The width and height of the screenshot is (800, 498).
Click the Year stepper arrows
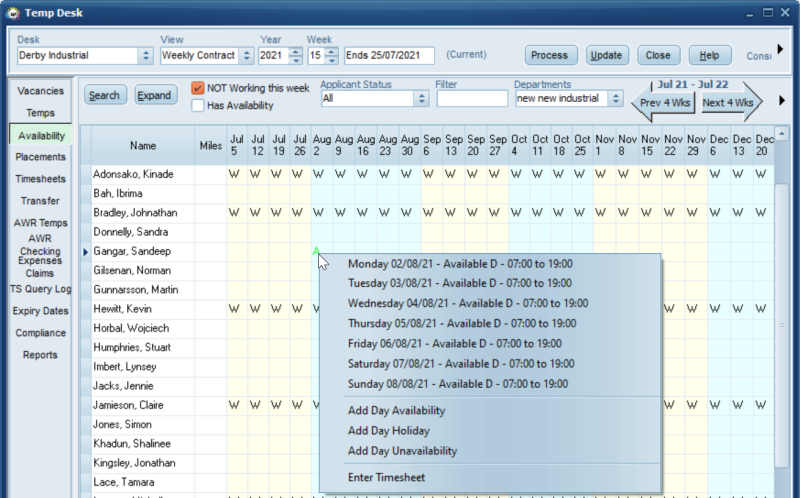coord(295,55)
